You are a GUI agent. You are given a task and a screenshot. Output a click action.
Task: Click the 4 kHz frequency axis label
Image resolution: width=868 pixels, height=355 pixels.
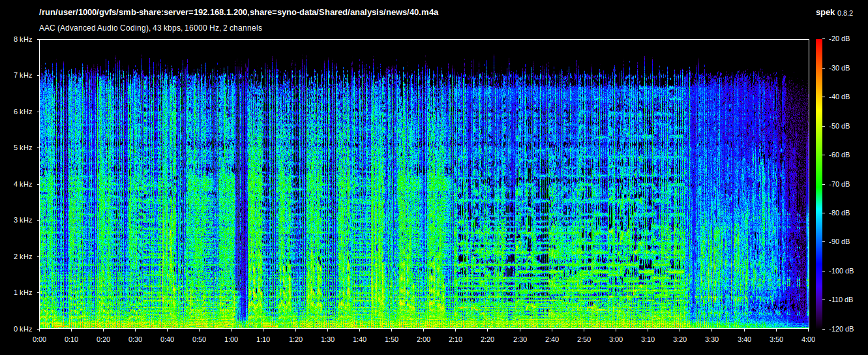coord(22,184)
